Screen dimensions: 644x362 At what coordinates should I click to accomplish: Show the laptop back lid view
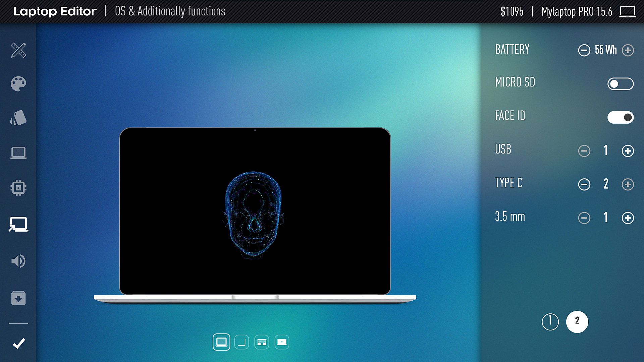pyautogui.click(x=282, y=342)
